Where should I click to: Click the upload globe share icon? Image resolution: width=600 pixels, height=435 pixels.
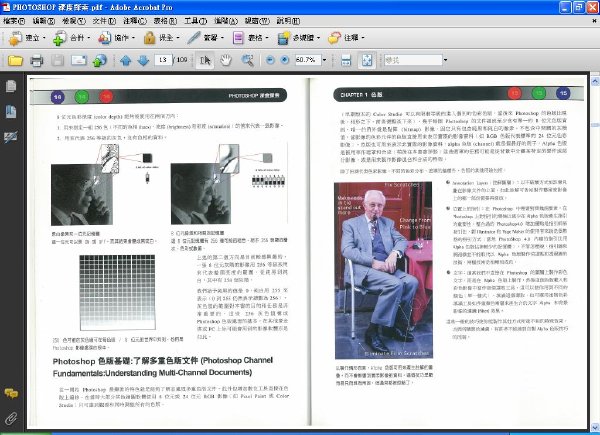click(100, 60)
